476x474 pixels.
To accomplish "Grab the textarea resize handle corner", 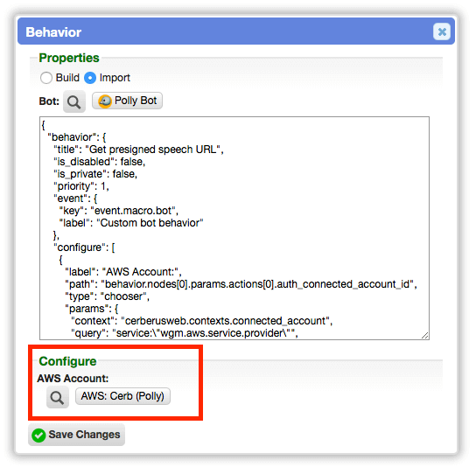I will (x=425, y=335).
